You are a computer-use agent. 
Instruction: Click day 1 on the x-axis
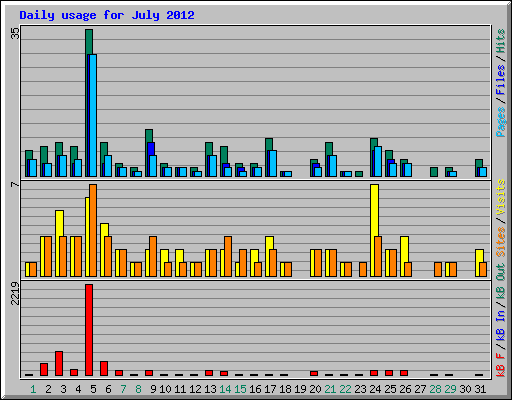coord(33,389)
